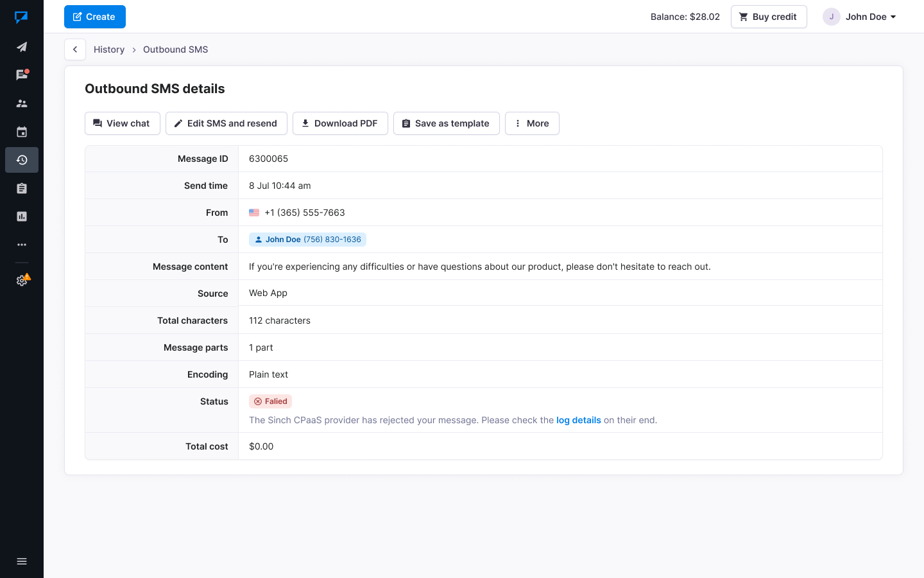Viewport: 924px width, 578px height.
Task: Click the Outbound SMS breadcrumb item
Action: pos(175,49)
